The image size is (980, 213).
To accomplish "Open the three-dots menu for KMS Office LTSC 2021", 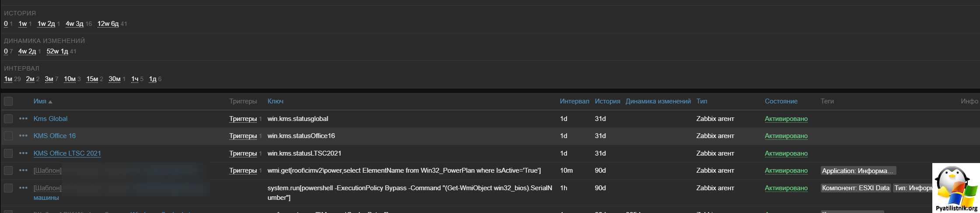I will [23, 153].
